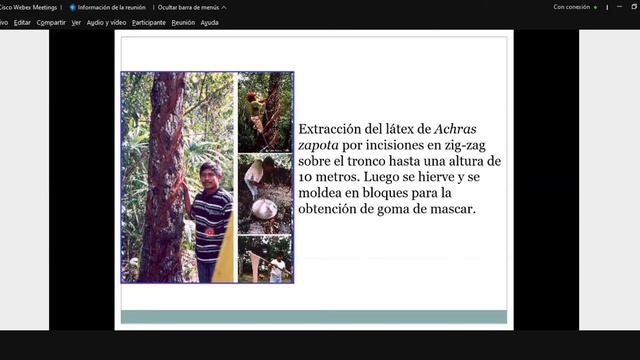The image size is (640, 360).
Task: Open the Ver menu
Action: tap(76, 23)
